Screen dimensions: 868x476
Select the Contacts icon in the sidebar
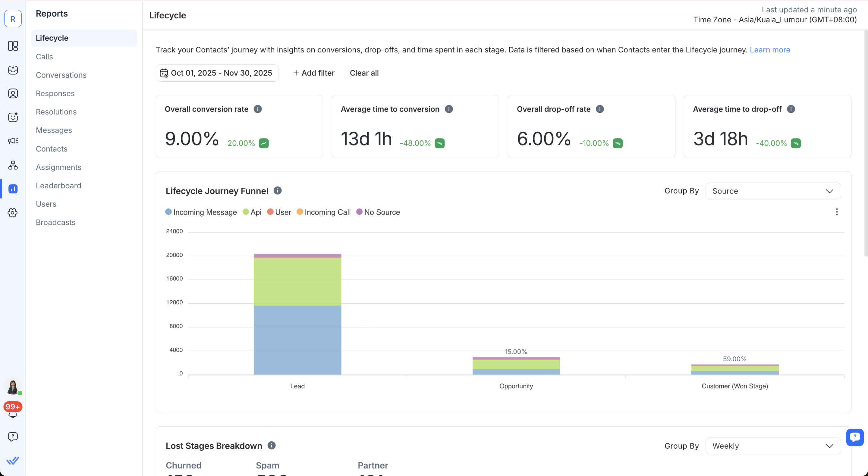pyautogui.click(x=13, y=93)
